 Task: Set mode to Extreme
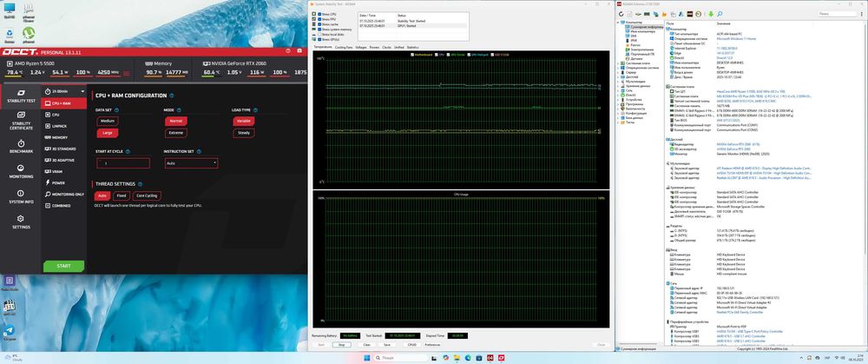click(x=175, y=133)
